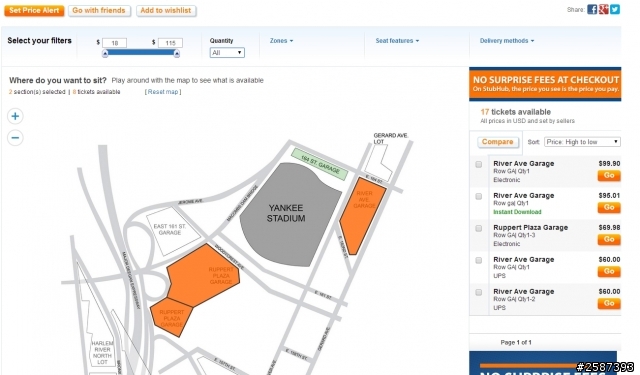The width and height of the screenshot is (640, 375).
Task: Check the $69.98 Ruppert Plaza Garage listing
Action: coord(478,229)
